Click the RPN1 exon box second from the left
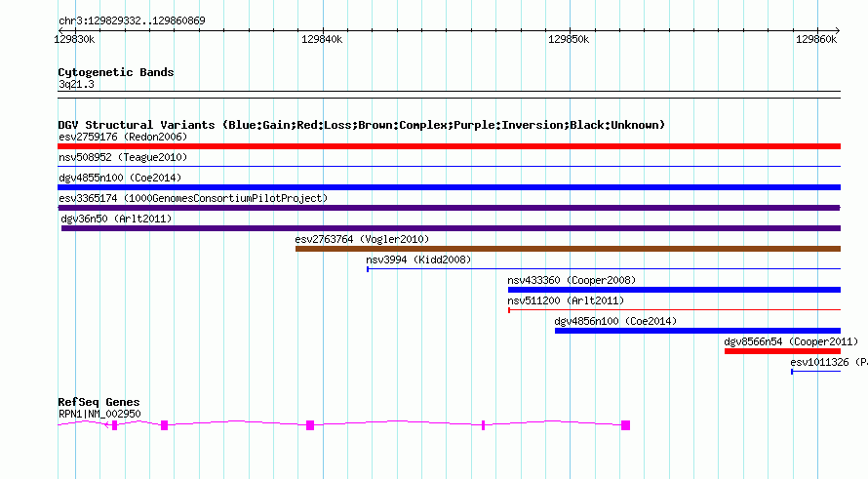 [165, 425]
